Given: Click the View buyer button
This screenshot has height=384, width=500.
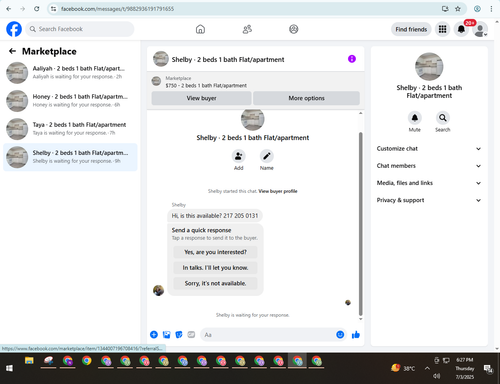Looking at the screenshot, I should click(201, 98).
